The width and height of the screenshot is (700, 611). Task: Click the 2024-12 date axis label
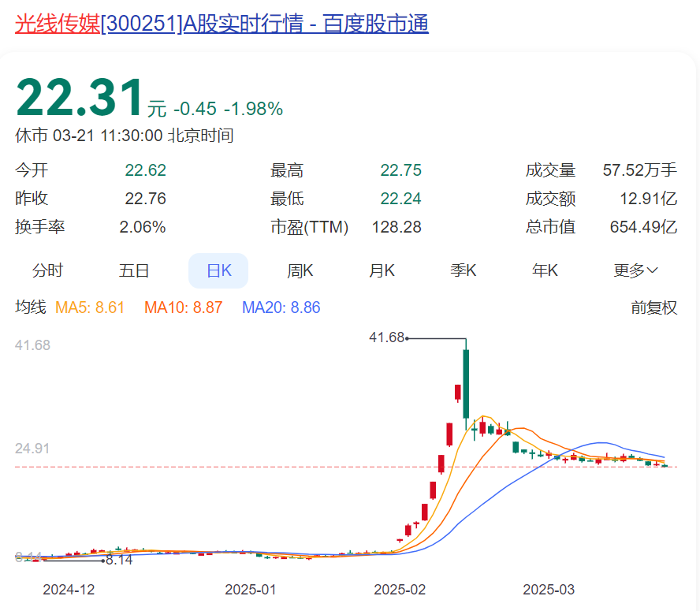pos(69,590)
